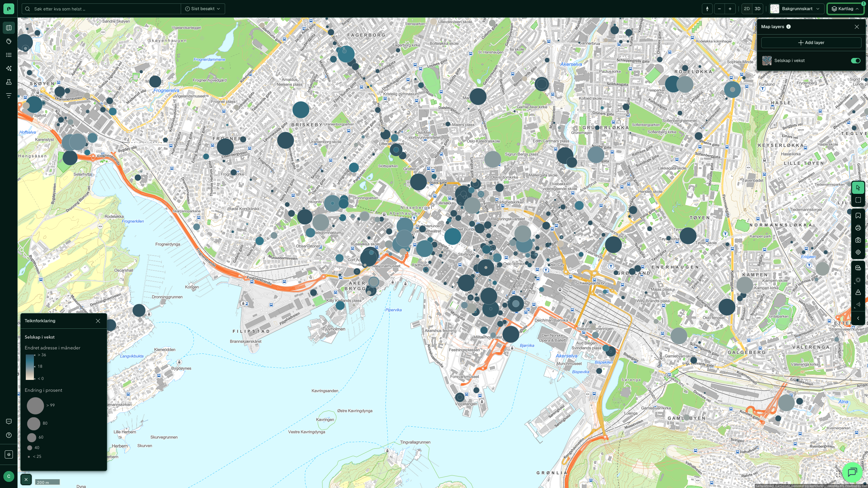Image resolution: width=868 pixels, height=488 pixels.
Task: Open the map view sidebar icon
Action: (x=9, y=28)
